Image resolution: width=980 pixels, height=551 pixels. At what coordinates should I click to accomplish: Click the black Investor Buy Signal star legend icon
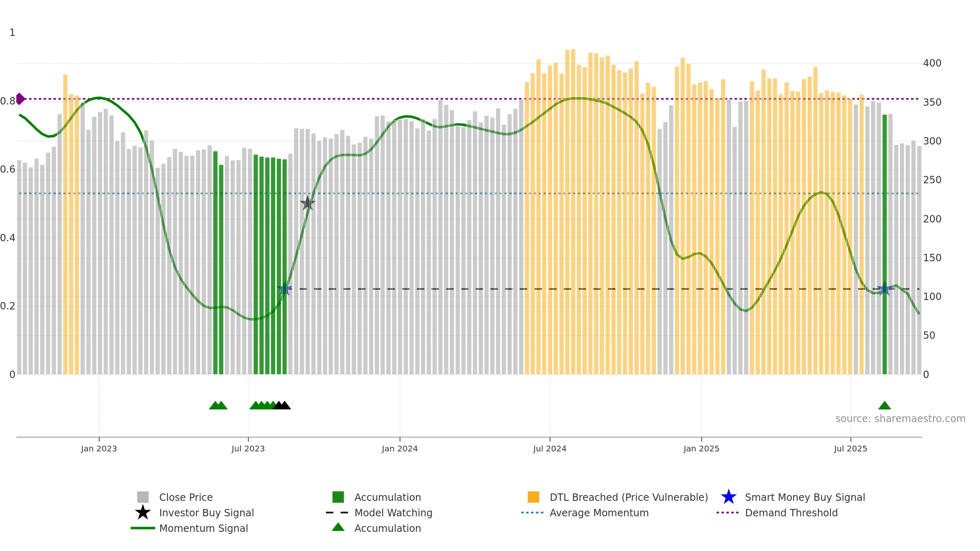[x=143, y=513]
